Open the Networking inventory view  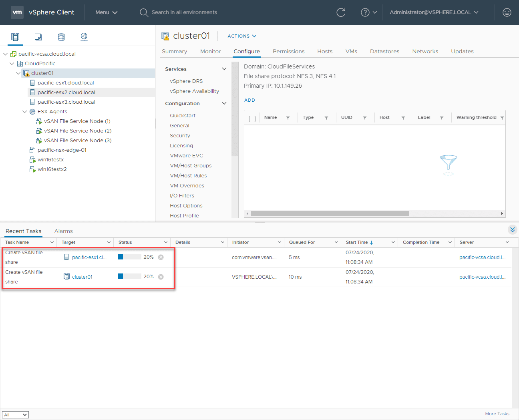pyautogui.click(x=84, y=37)
